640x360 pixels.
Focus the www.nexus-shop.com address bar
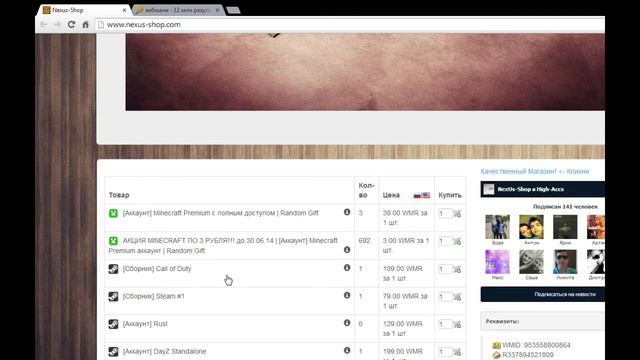(349, 24)
